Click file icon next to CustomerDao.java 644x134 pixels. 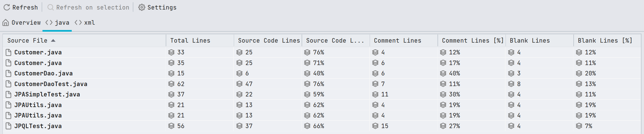[9, 73]
